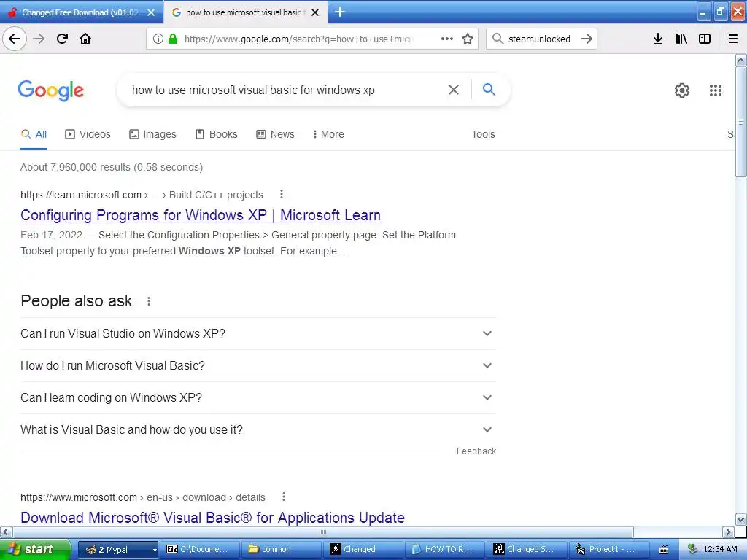The width and height of the screenshot is (747, 560).
Task: Click in the Google search input field
Action: 286,90
